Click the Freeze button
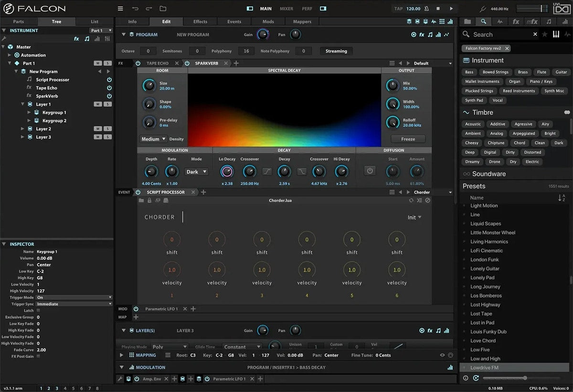The width and height of the screenshot is (573, 392). [408, 139]
